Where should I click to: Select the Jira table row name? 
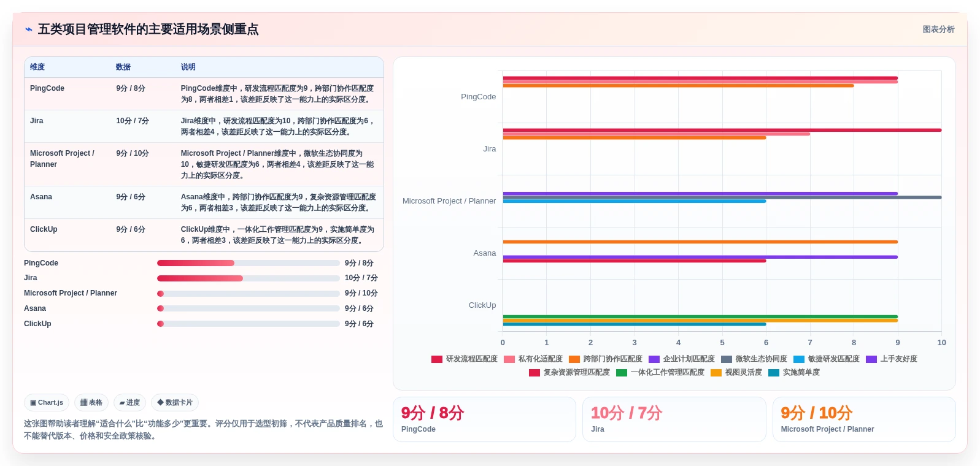point(37,121)
